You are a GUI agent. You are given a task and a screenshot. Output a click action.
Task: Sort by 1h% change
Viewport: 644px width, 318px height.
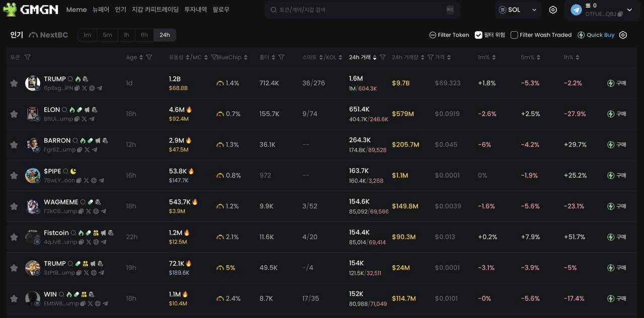[578, 57]
